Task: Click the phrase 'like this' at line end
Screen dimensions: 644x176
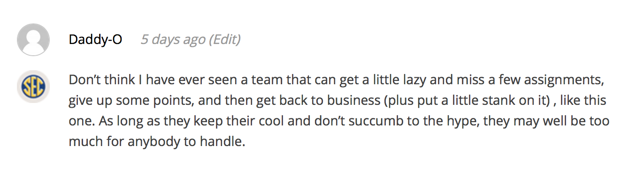Action: (579, 100)
